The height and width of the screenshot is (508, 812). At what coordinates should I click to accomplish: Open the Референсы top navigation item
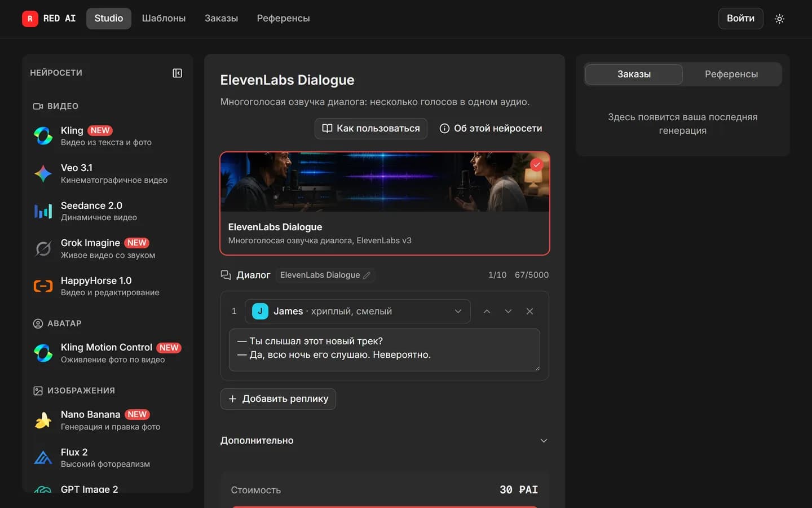click(283, 18)
